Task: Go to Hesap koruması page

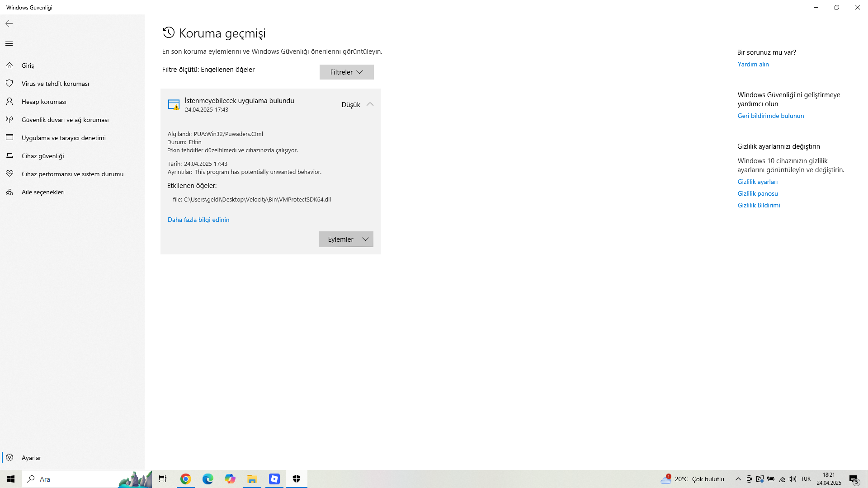Action: click(x=44, y=102)
